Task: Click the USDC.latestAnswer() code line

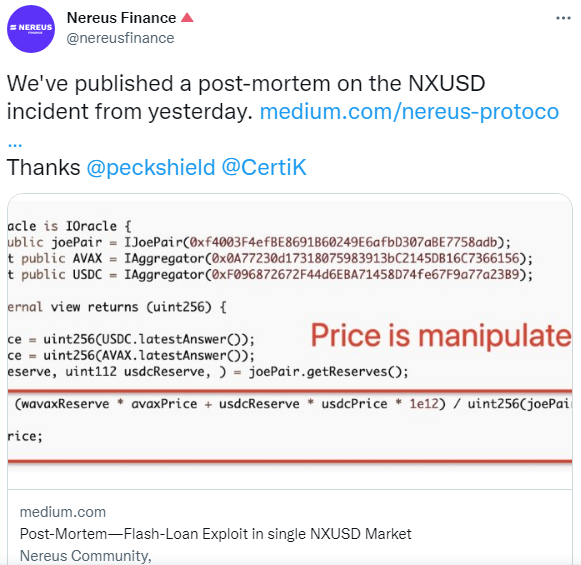Action: coord(131,339)
